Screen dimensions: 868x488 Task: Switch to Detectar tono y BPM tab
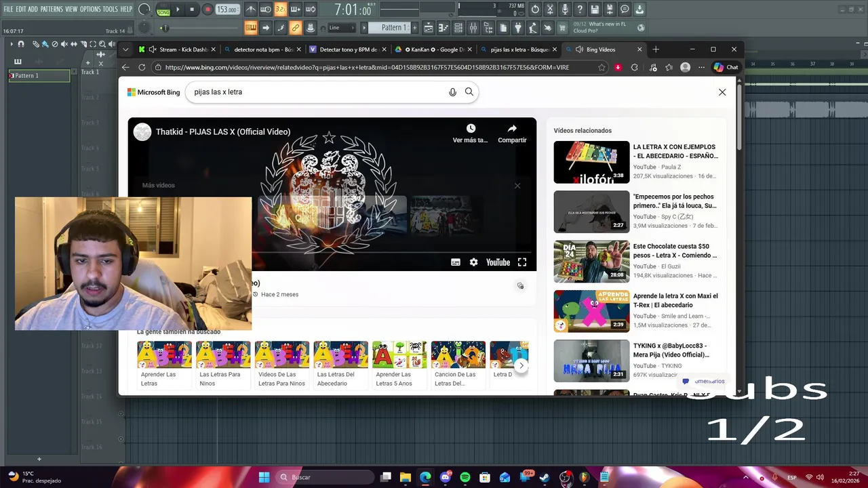coord(348,49)
